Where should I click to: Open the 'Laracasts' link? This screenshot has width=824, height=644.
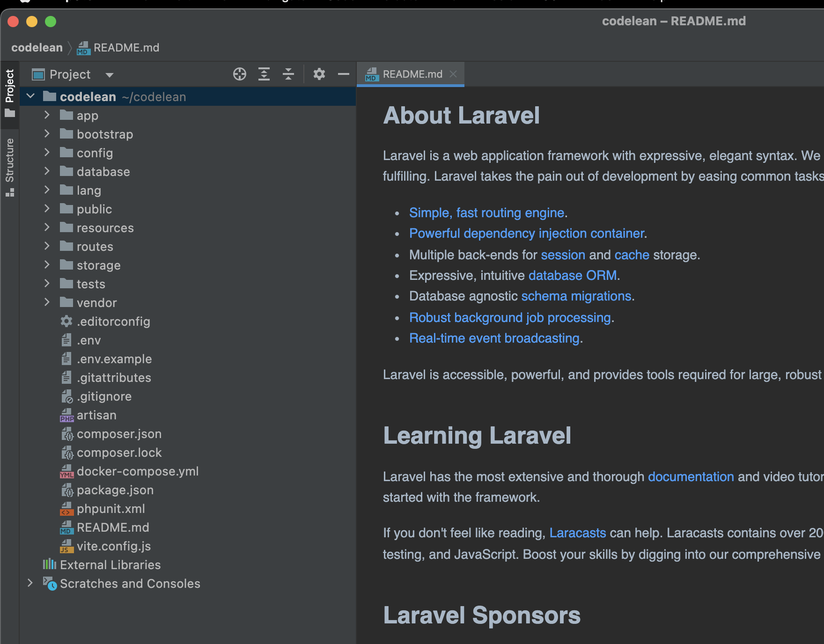578,533
